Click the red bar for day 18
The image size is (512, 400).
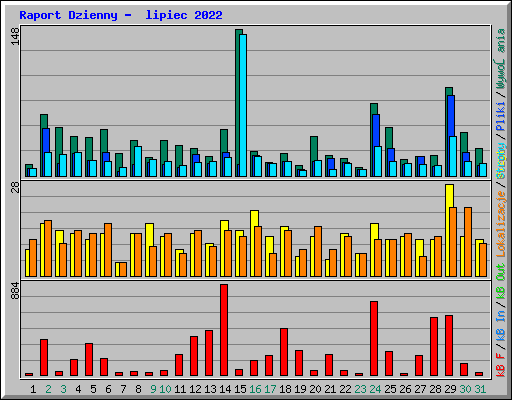[284, 352]
